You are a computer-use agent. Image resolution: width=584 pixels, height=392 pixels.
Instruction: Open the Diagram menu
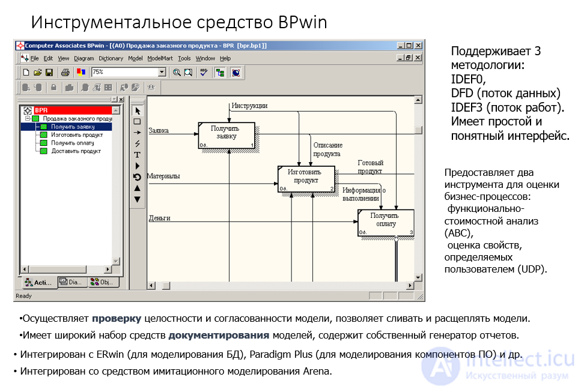pyautogui.click(x=84, y=58)
